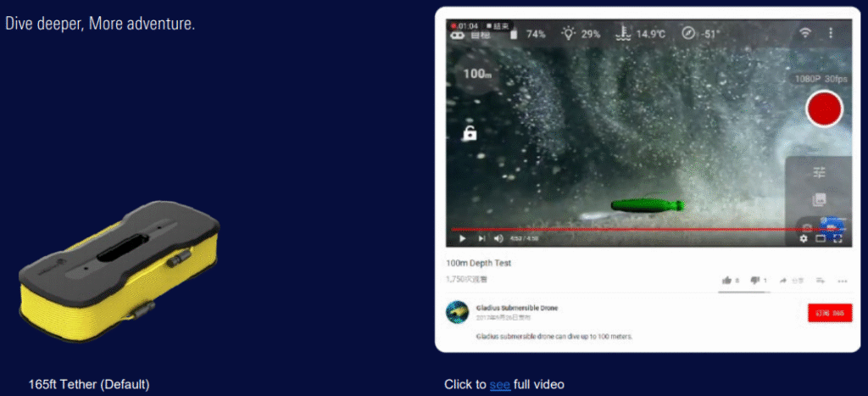Click the red record button
Image resolution: width=868 pixels, height=396 pixels.
[823, 109]
